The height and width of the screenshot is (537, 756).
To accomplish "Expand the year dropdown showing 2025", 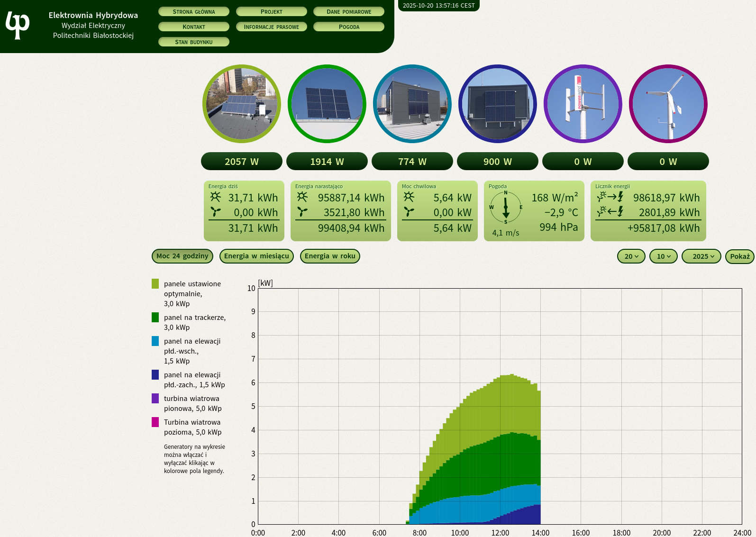I will coord(701,256).
